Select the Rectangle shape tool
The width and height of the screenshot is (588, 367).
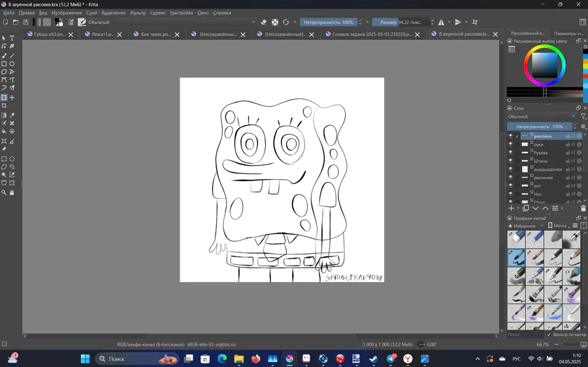[x=4, y=64]
